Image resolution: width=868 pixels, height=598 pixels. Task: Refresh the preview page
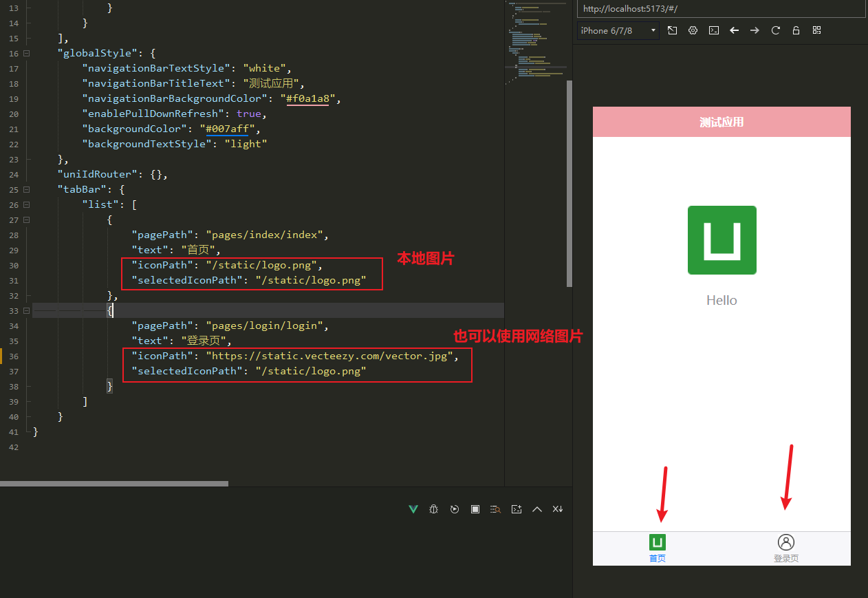point(776,30)
